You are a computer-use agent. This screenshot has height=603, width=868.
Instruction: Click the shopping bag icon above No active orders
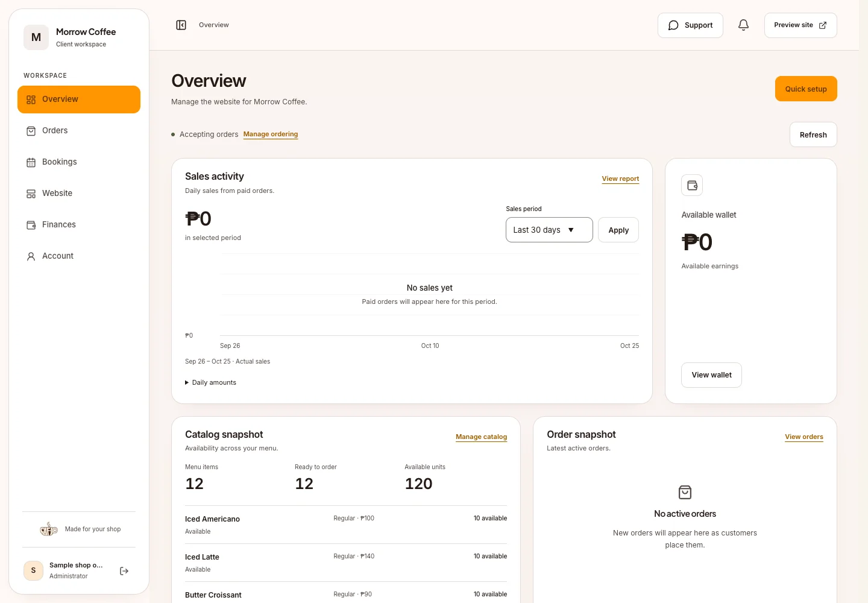coord(685,492)
